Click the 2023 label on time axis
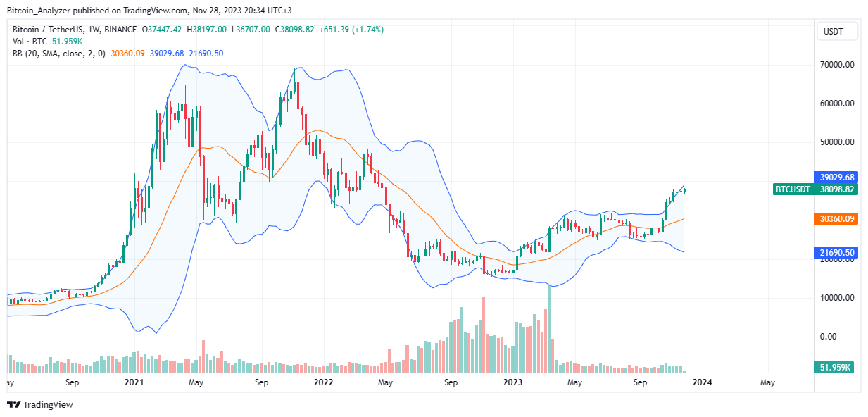The image size is (868, 417). point(513,382)
